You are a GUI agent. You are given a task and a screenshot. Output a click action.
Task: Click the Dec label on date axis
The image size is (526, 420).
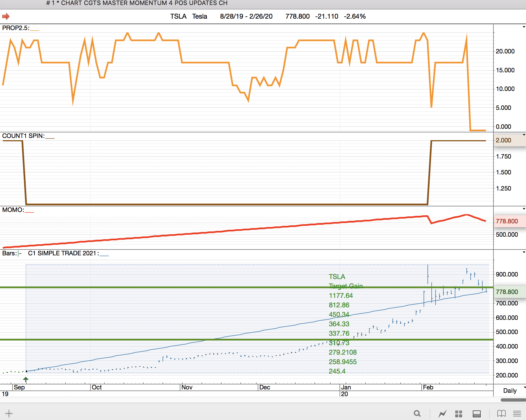coord(265,387)
